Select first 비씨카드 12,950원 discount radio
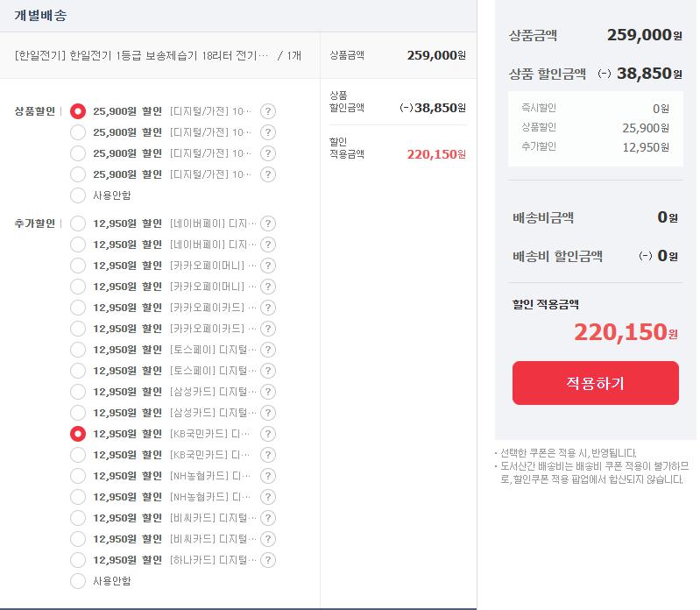Viewport: 700px width, 610px height. [x=78, y=518]
